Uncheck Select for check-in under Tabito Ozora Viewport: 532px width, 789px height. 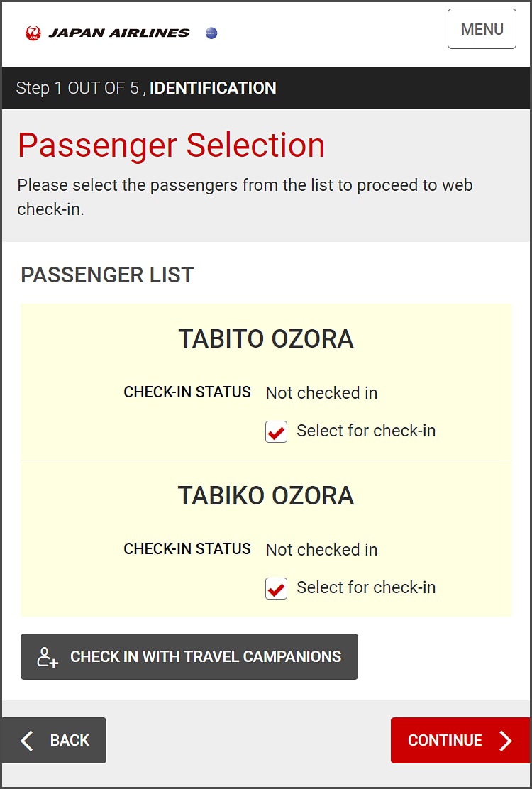[276, 431]
